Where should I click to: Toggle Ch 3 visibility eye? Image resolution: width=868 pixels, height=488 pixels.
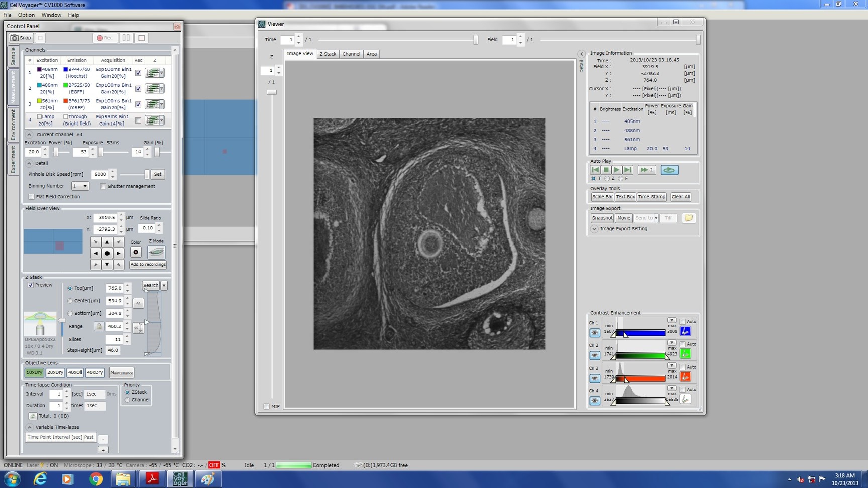[594, 378]
